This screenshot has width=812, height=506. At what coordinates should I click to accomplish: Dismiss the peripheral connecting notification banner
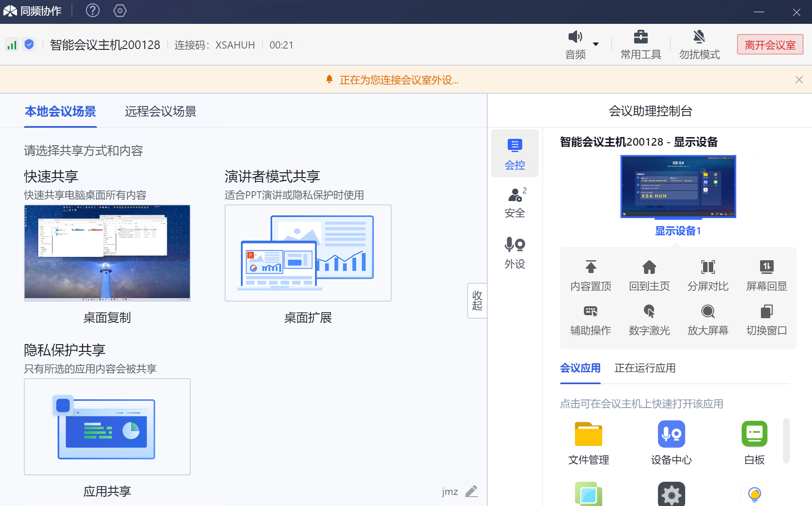(x=799, y=80)
